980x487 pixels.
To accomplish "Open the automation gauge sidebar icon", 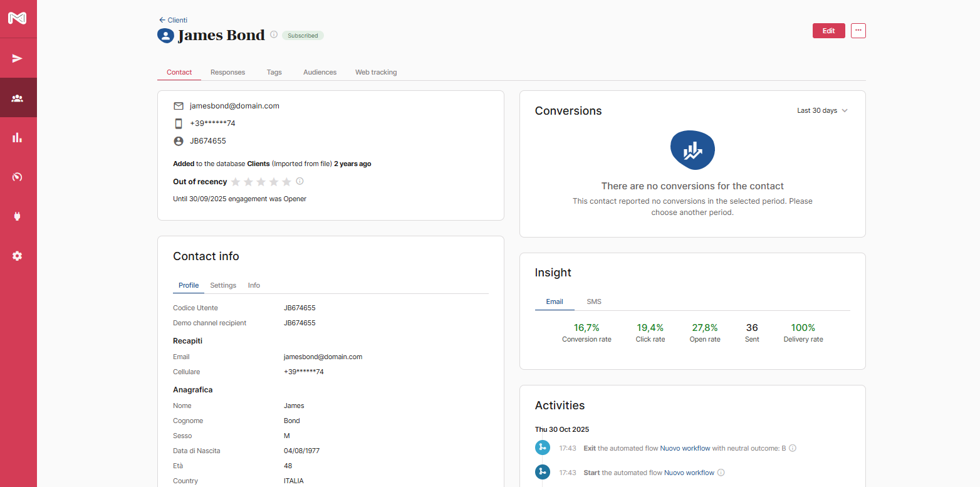I will 18,177.
